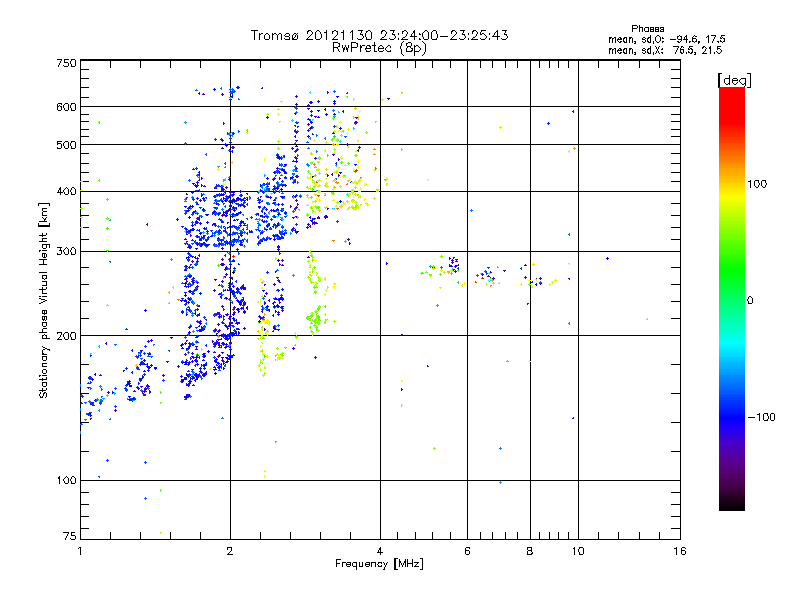
Task: Click the x-axis '8' tick label
Action: (x=530, y=551)
